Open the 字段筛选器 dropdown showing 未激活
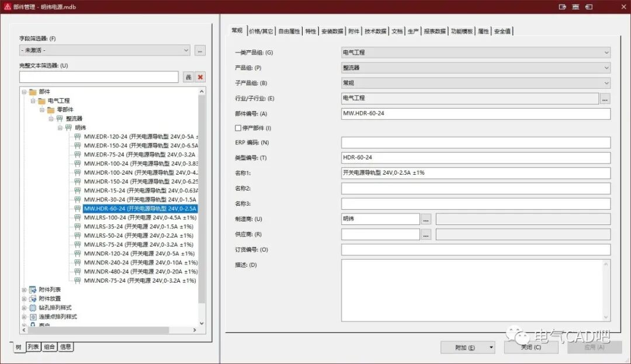 tap(186, 51)
